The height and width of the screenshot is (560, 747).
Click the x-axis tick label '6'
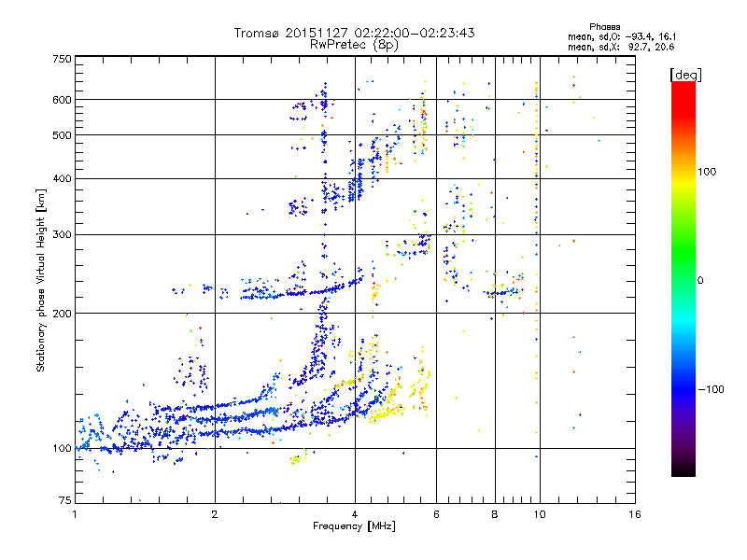click(436, 514)
